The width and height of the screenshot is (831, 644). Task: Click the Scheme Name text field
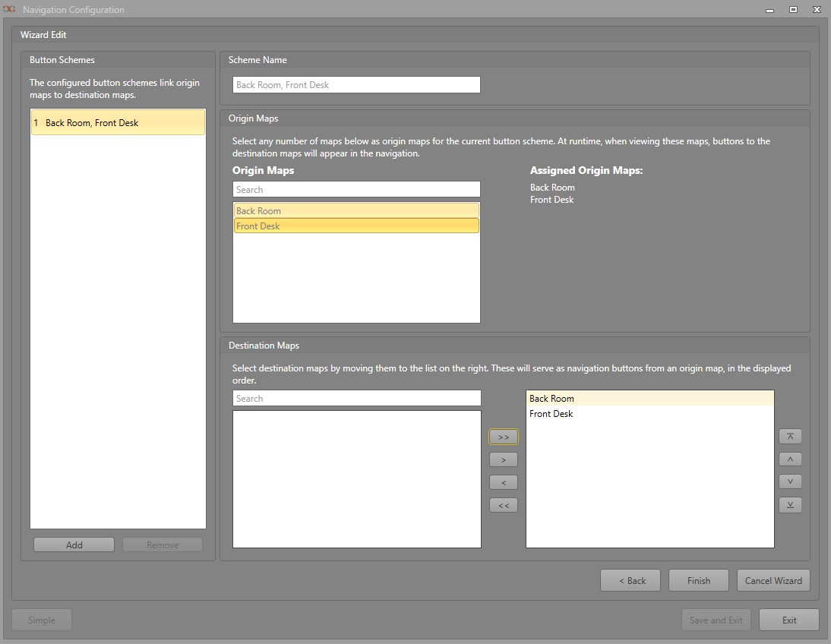pos(356,85)
